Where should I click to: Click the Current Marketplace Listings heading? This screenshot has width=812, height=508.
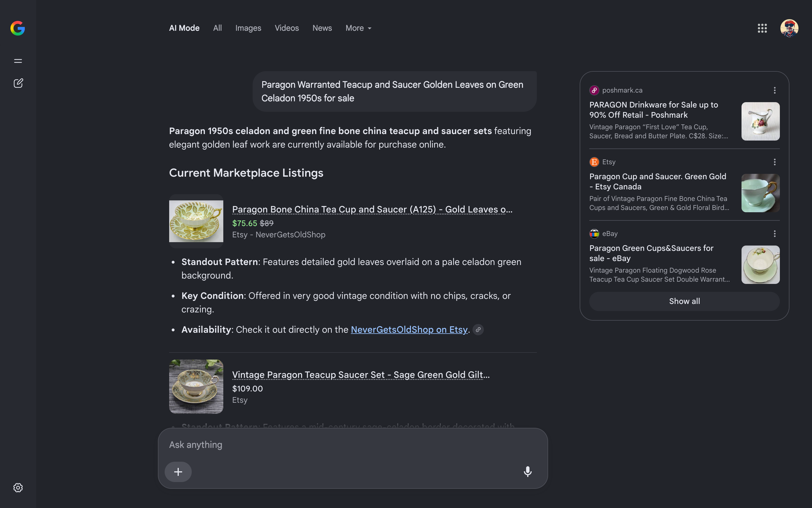point(246,173)
